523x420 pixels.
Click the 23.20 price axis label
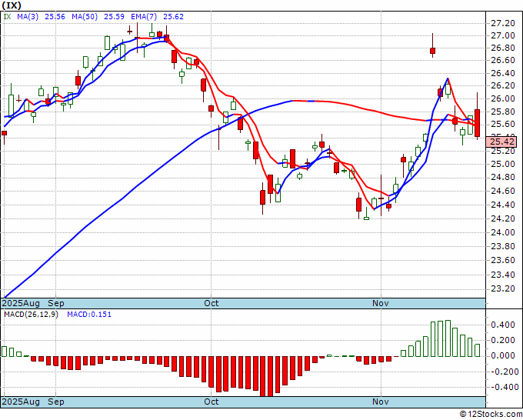pos(503,288)
